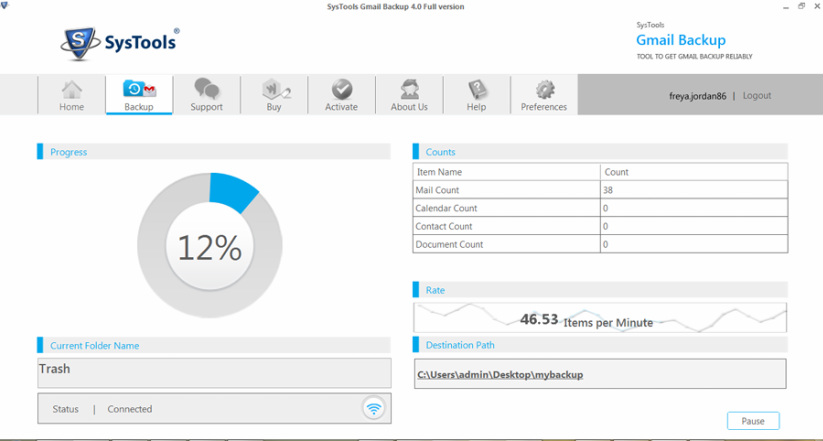Screen dimensions: 823x441
Task: Close the SysTools Gmail Backup window
Action: (x=817, y=6)
